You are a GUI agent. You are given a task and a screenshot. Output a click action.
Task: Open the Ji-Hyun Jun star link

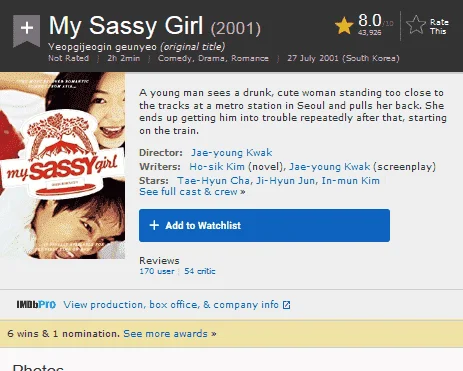pyautogui.click(x=286, y=181)
